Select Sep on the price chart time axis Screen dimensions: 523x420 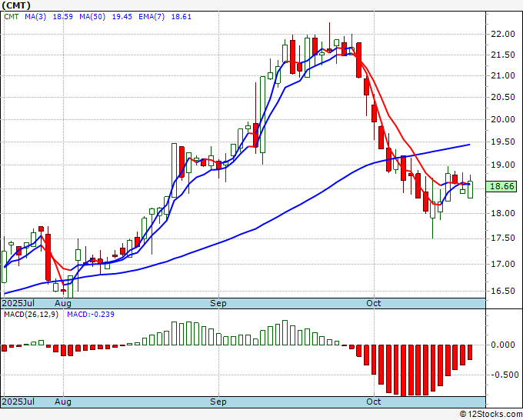218,303
